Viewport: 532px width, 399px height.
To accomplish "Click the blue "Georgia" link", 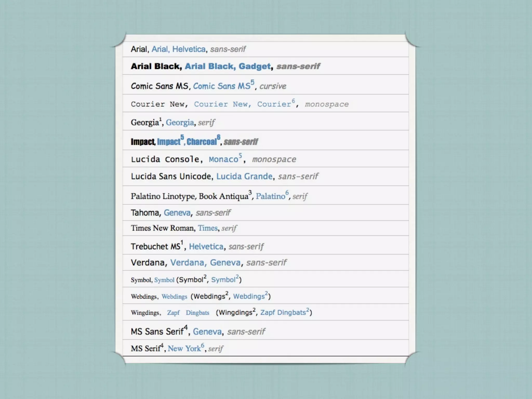I will [x=180, y=122].
